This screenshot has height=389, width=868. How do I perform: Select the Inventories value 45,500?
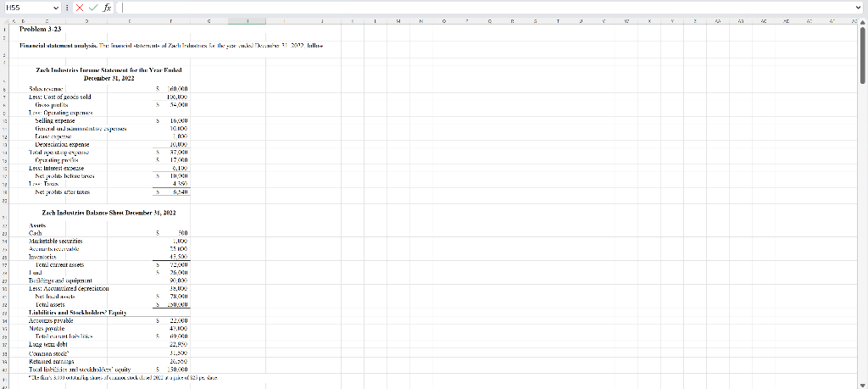tap(180, 257)
